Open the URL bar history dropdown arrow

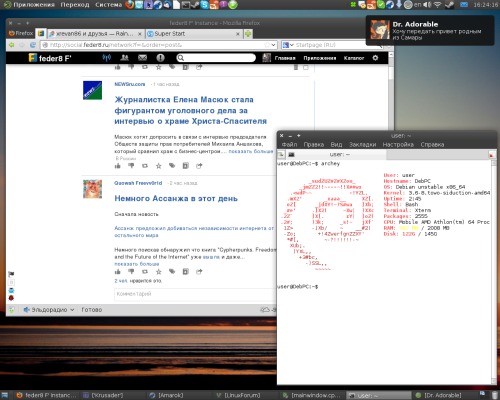pyautogui.click(x=273, y=45)
